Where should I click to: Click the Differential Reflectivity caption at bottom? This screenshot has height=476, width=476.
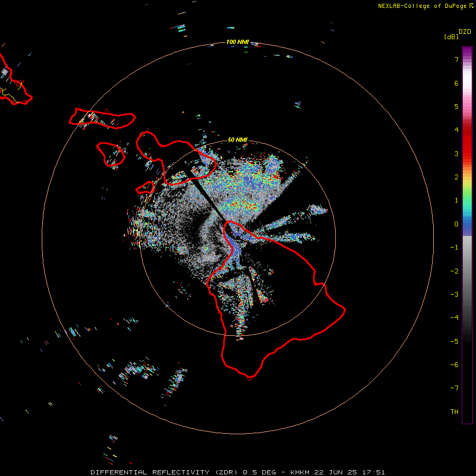tap(237, 472)
